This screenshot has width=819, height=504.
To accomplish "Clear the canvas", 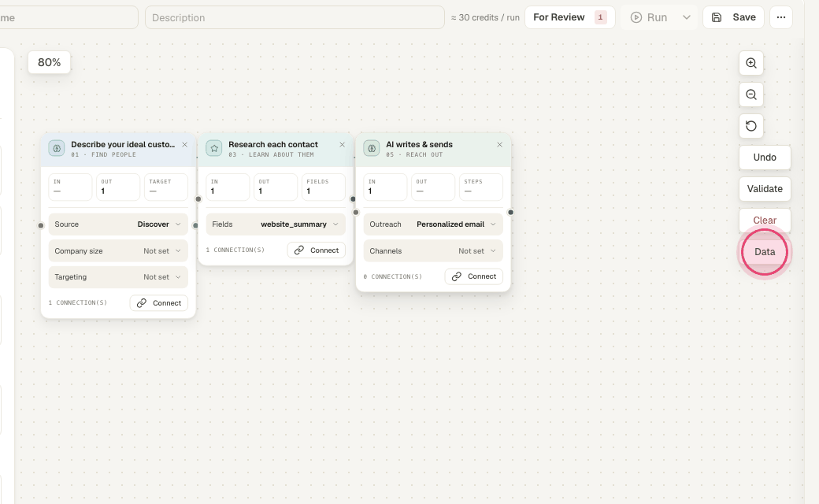I will point(765,220).
